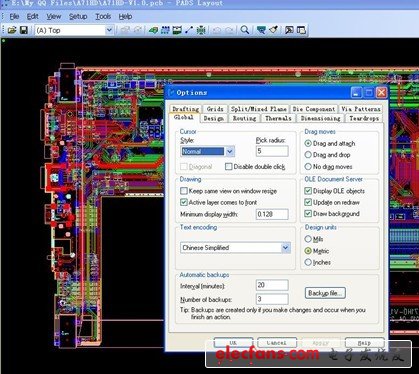Open the Setup menu

tap(78, 16)
